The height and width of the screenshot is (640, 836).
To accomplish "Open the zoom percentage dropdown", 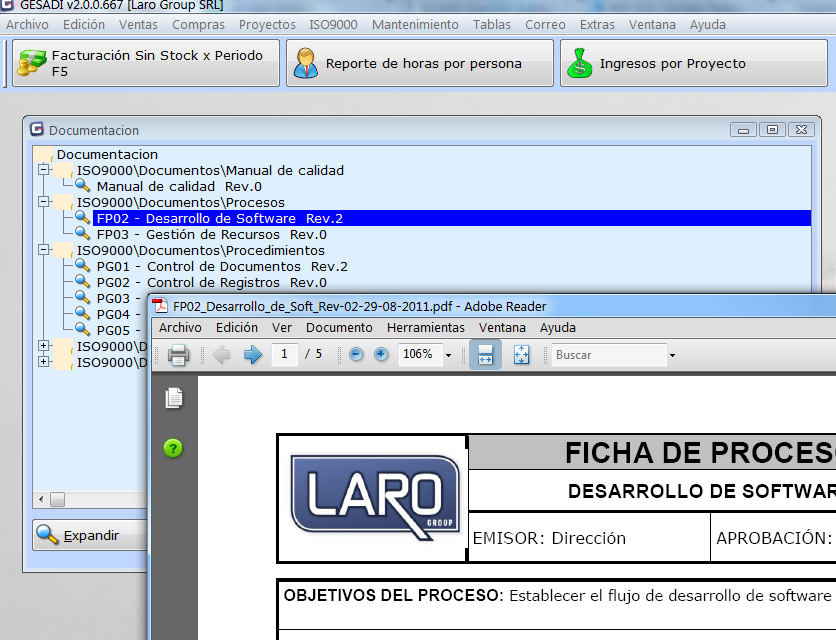I will 447,355.
